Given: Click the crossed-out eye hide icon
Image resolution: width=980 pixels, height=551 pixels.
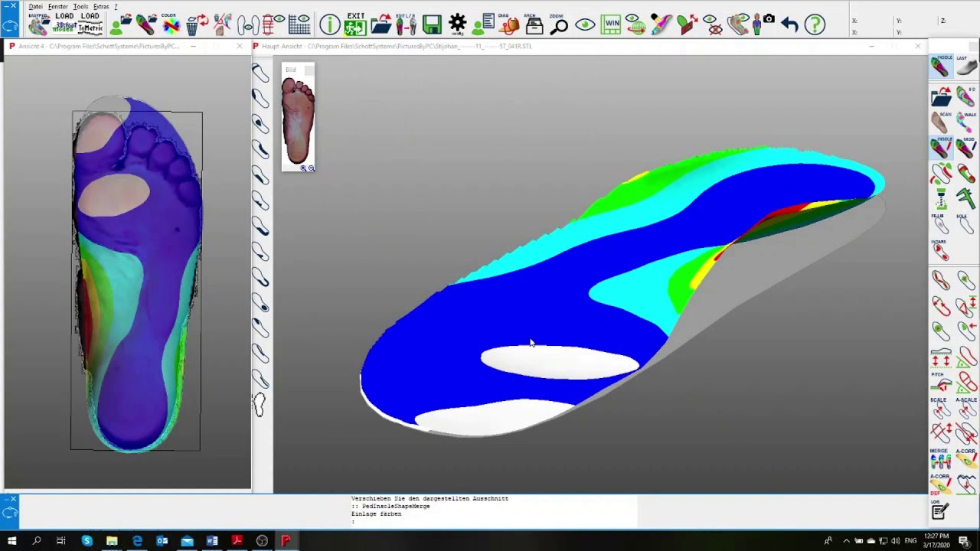Looking at the screenshot, I should [x=713, y=24].
